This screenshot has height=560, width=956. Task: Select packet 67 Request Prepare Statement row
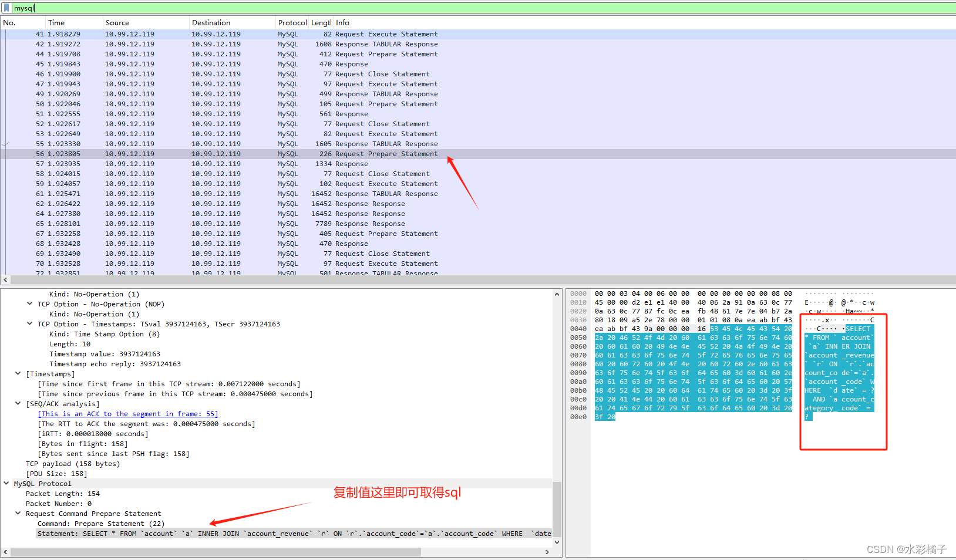click(478, 234)
